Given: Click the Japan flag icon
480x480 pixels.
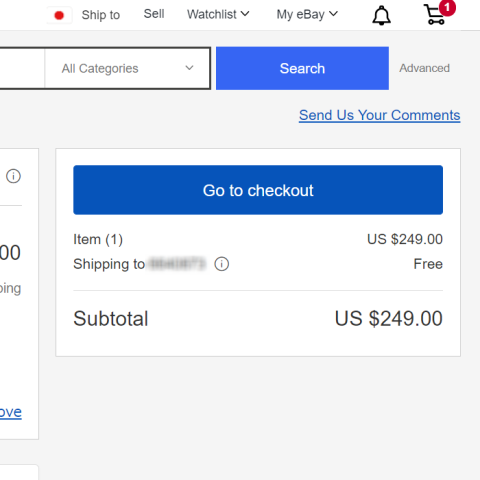Looking at the screenshot, I should pos(59,15).
